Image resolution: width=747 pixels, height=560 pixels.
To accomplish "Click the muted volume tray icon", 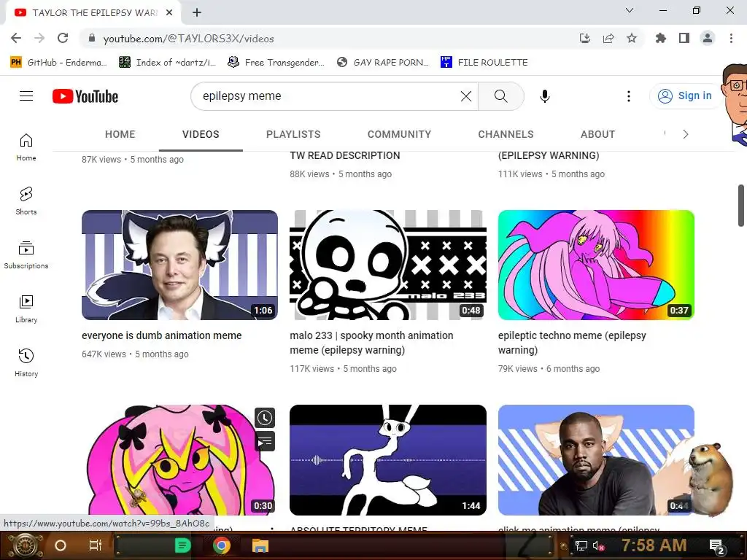I will coord(598,545).
